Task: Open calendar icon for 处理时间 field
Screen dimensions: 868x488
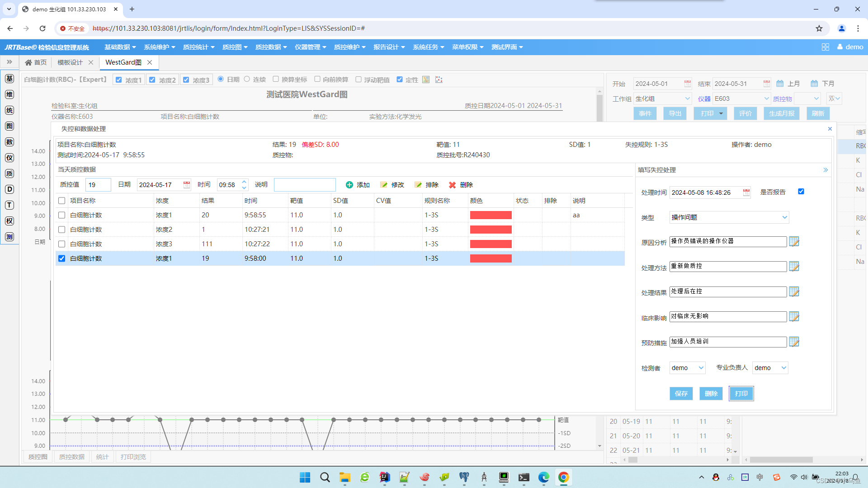Action: [746, 192]
